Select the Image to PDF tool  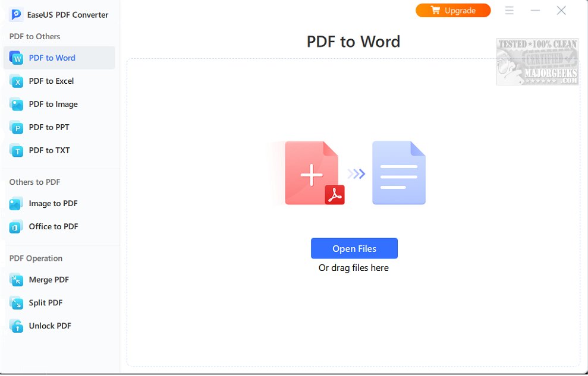tap(52, 203)
